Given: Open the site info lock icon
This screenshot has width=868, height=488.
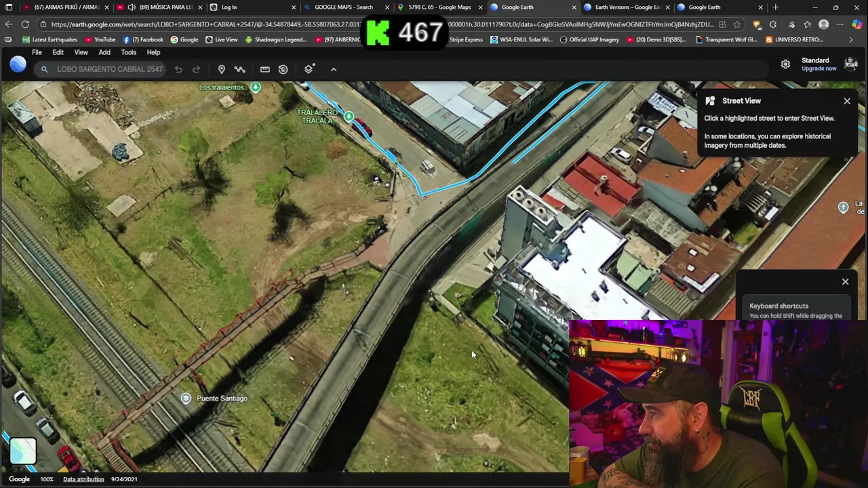Looking at the screenshot, I should 43,24.
